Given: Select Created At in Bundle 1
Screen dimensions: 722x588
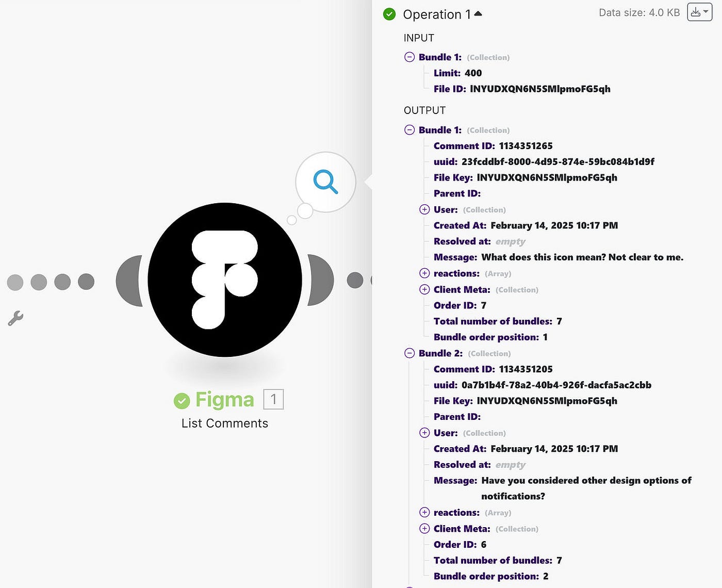Looking at the screenshot, I should coord(526,225).
